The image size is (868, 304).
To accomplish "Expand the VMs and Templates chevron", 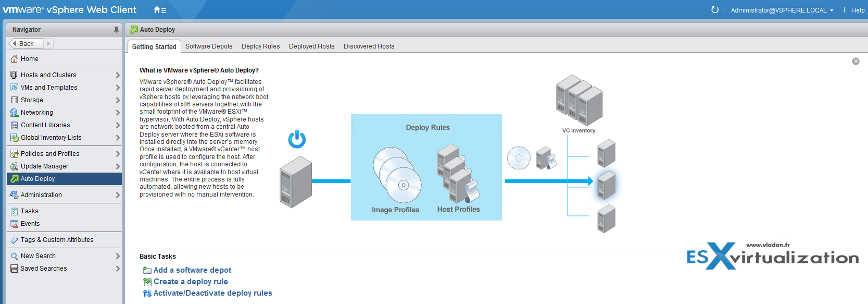I will point(118,88).
